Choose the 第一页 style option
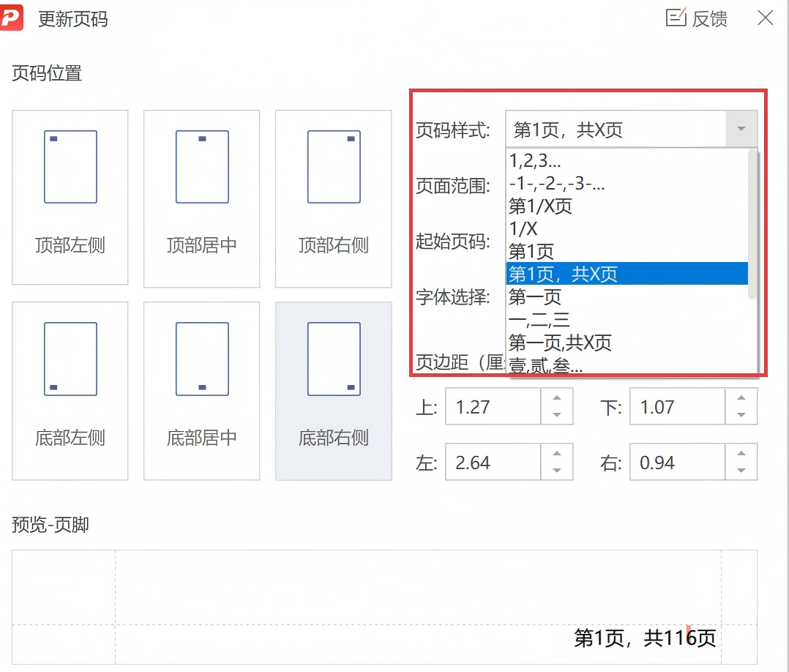 tap(627, 297)
